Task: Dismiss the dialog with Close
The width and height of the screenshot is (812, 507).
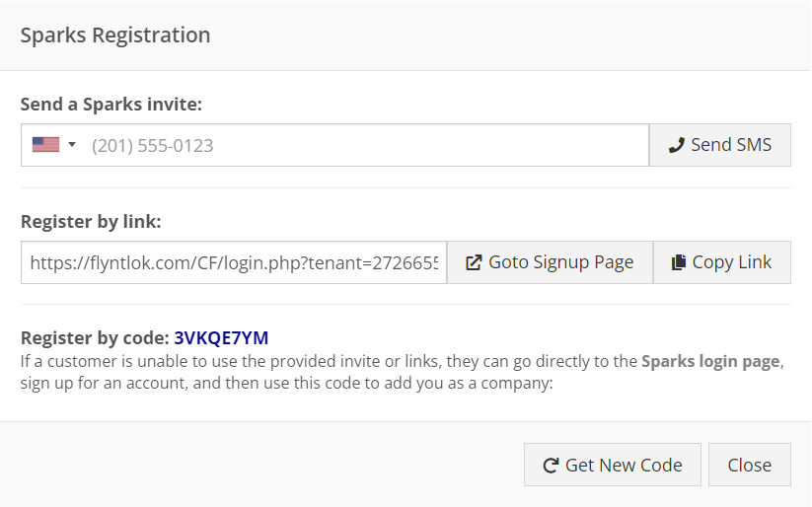Action: click(x=749, y=465)
